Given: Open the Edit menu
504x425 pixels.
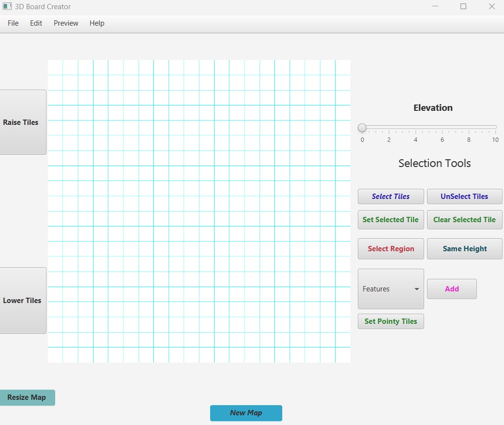Looking at the screenshot, I should (x=36, y=23).
